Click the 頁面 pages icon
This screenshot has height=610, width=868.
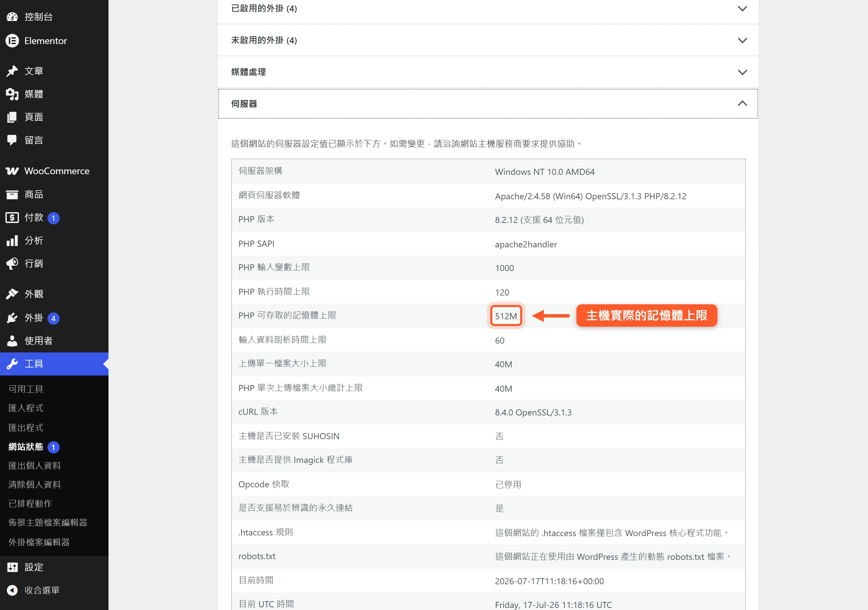click(12, 117)
